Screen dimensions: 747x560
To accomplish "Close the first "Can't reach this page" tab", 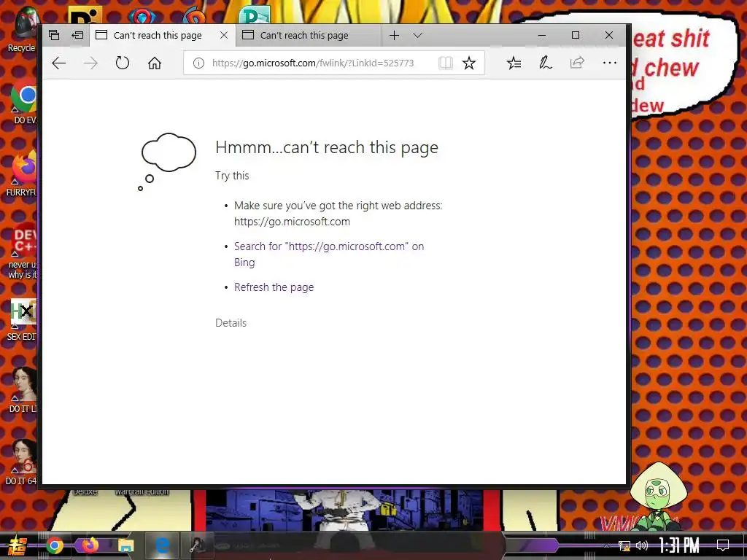I will tap(223, 35).
